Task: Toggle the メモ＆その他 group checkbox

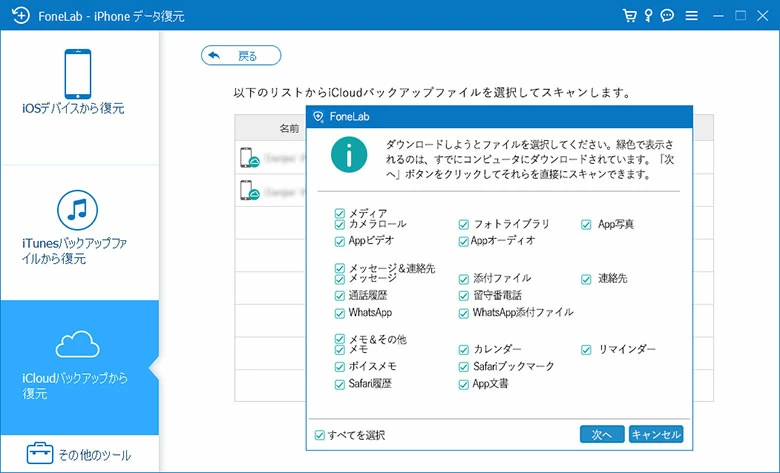Action: pyautogui.click(x=341, y=339)
